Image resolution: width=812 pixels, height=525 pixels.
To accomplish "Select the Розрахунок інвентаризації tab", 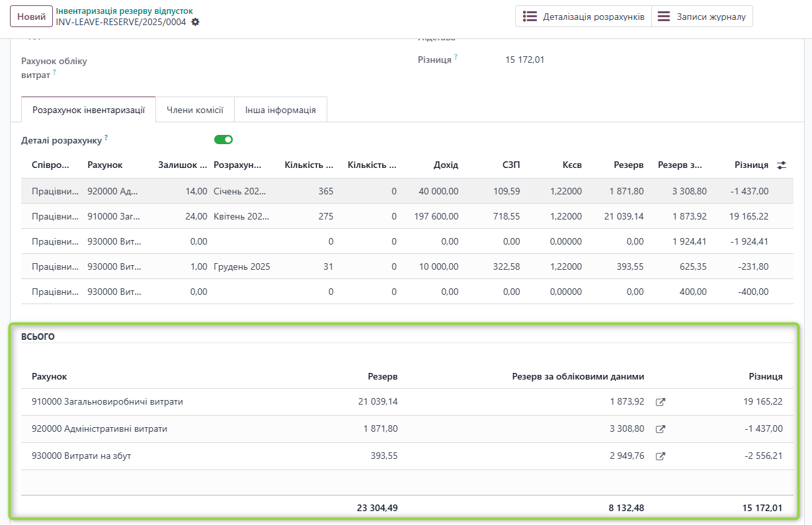I will (x=89, y=110).
